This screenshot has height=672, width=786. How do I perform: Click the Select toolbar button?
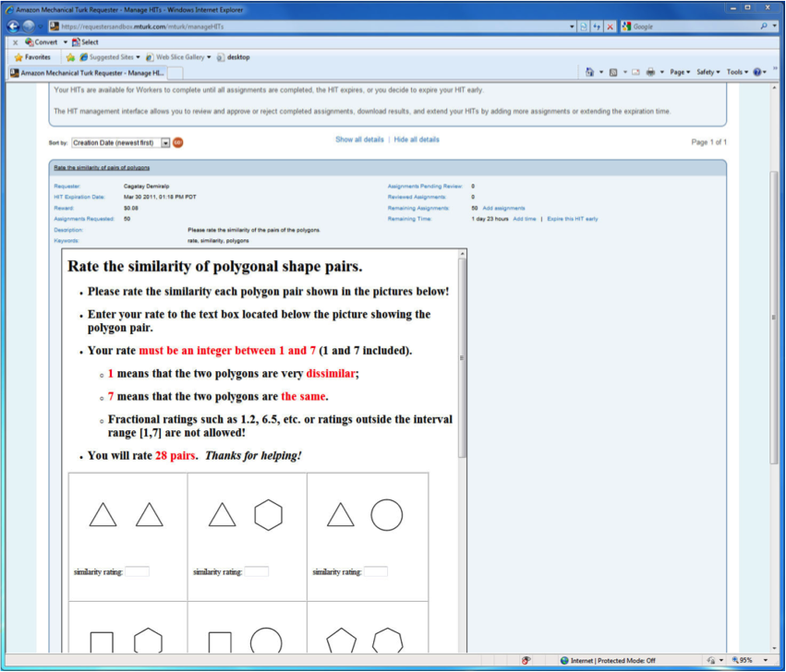(85, 42)
